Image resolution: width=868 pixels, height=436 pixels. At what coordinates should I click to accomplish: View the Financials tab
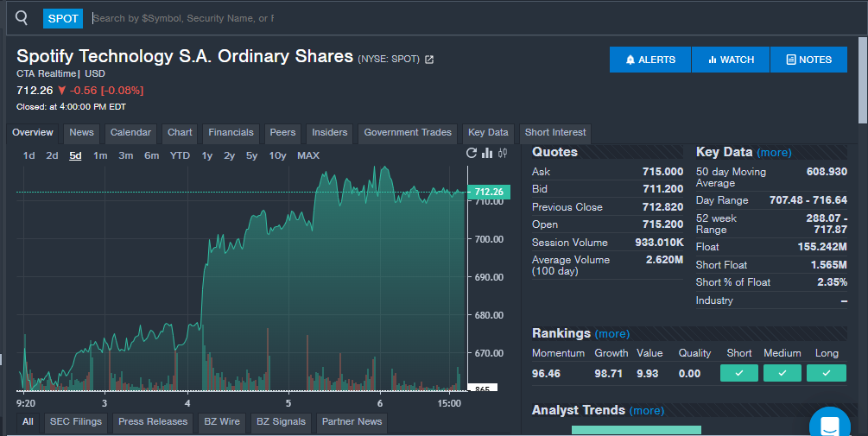[231, 133]
